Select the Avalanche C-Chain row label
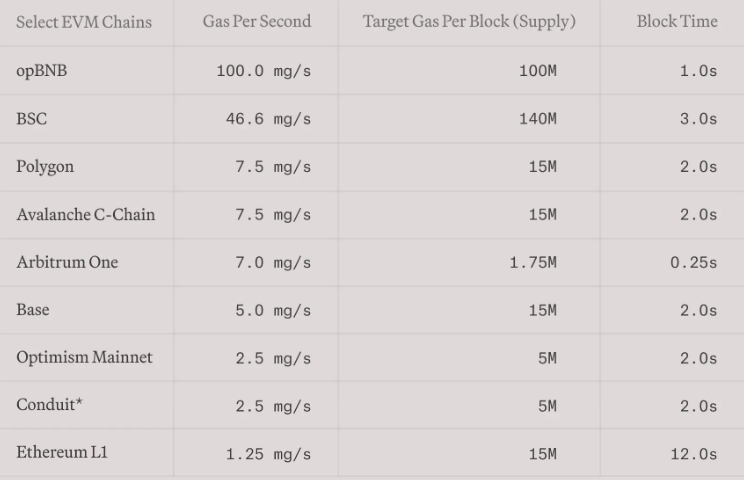This screenshot has width=744, height=480. pos(86,214)
